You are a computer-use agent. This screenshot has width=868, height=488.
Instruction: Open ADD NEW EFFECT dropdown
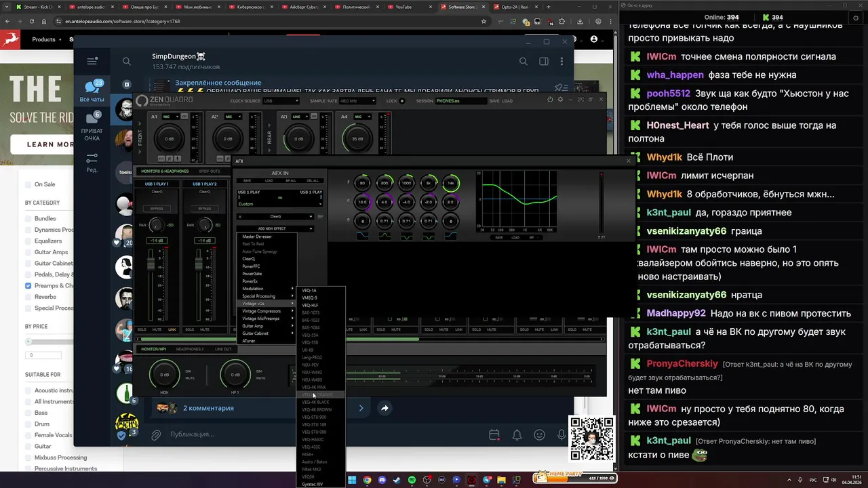coord(275,228)
